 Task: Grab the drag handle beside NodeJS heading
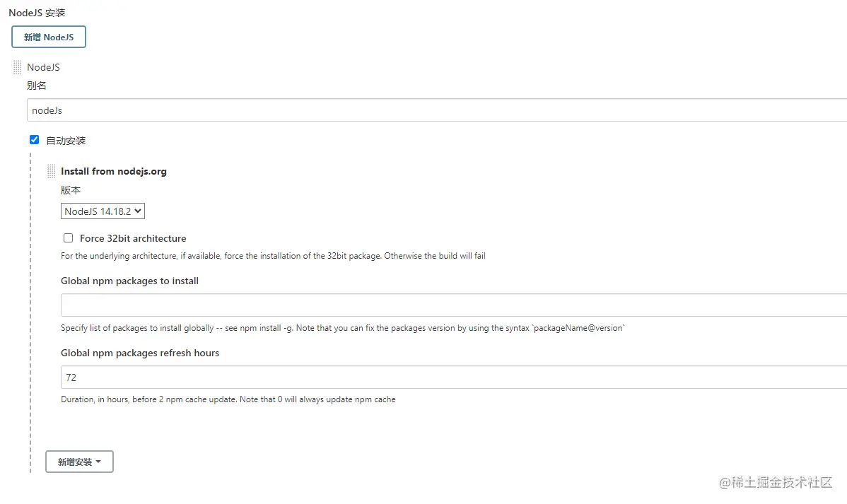tap(18, 67)
